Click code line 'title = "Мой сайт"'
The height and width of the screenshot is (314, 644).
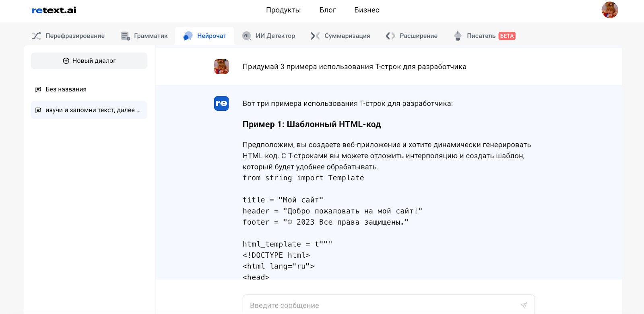click(283, 200)
